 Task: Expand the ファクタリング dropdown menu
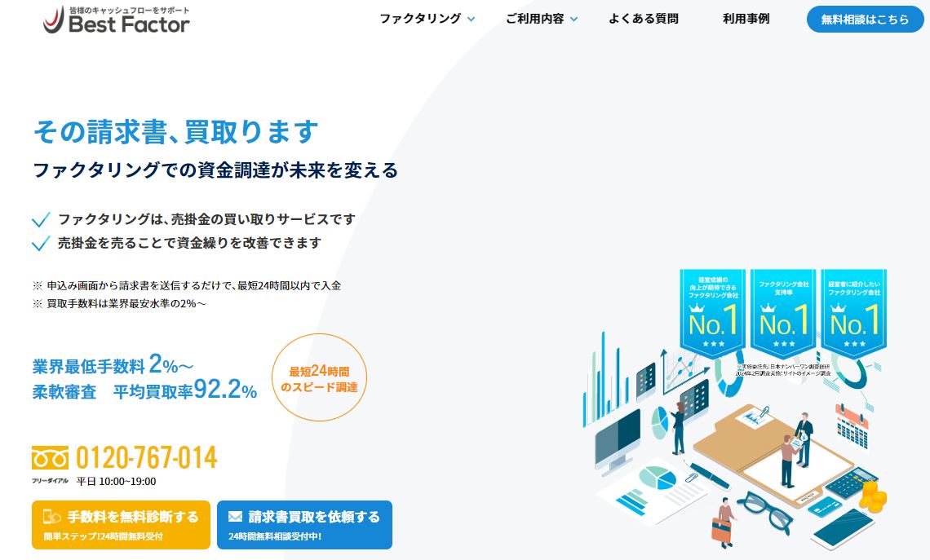[421, 19]
